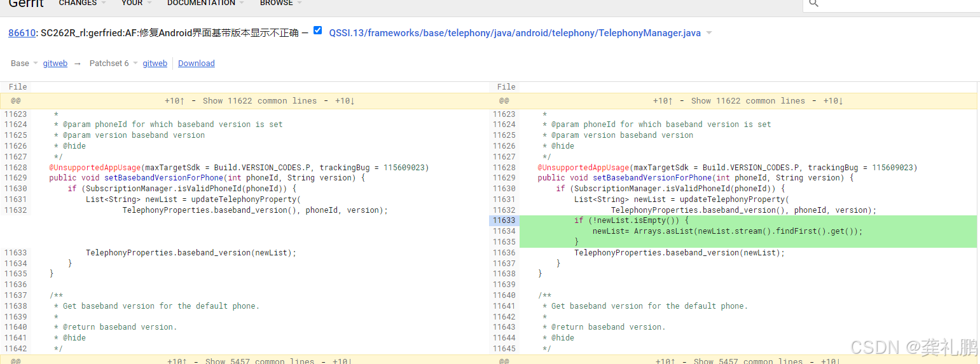Click line number 11634 in right pane

504,231
